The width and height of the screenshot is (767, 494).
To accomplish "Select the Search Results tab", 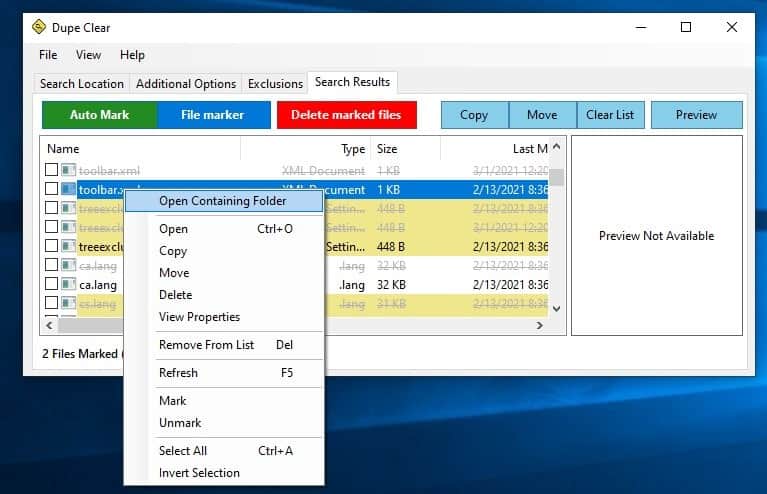I will click(352, 82).
